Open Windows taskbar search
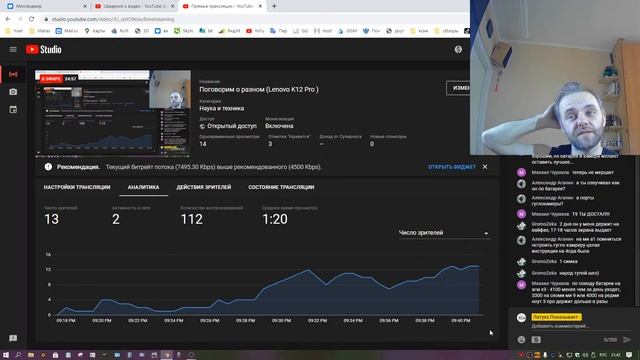 18,355
